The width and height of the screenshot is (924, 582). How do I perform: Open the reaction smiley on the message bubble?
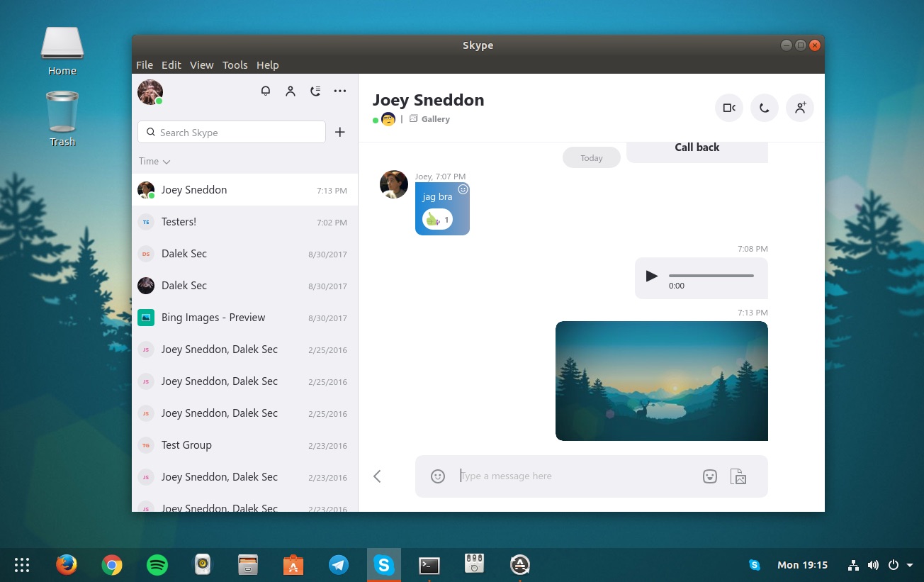pyautogui.click(x=463, y=189)
